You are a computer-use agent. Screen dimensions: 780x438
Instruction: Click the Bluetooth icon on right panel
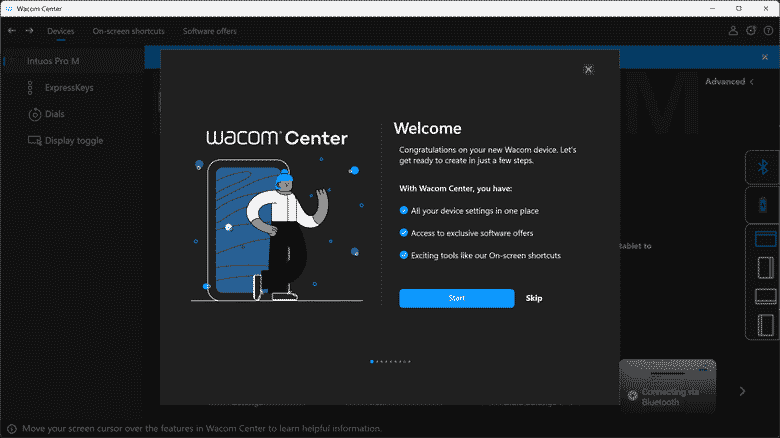click(x=763, y=167)
